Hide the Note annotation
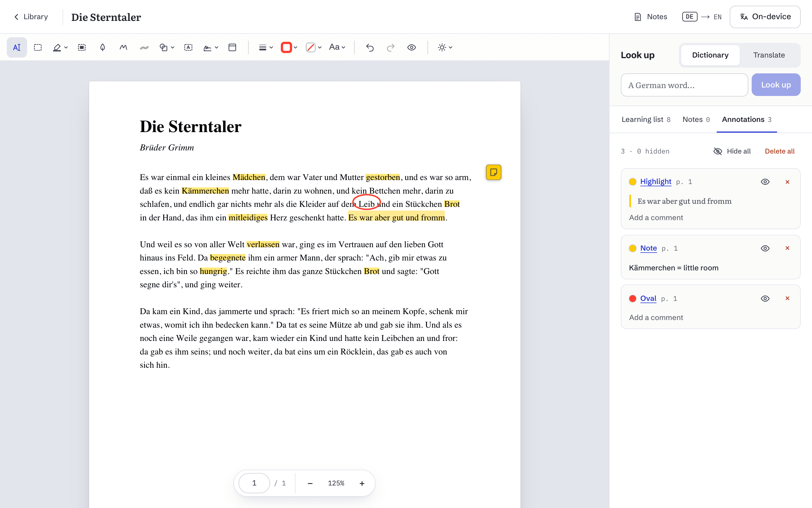Screen dimensions: 812x508 [x=765, y=248]
